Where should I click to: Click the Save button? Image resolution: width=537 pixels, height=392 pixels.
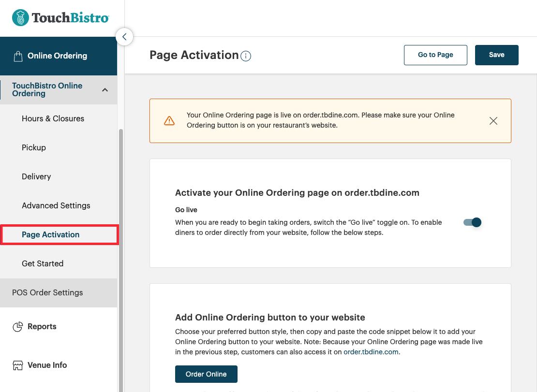tap(496, 55)
